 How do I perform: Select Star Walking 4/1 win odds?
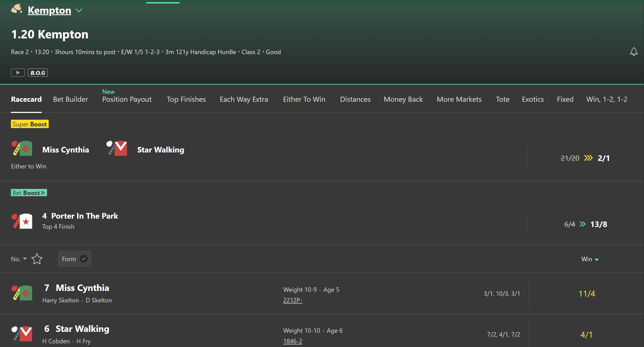(586, 334)
